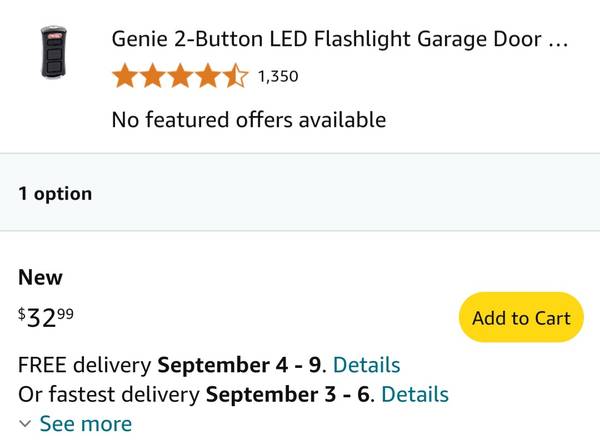The height and width of the screenshot is (445, 600).
Task: Click the second orange rating star
Action: [x=152, y=76]
